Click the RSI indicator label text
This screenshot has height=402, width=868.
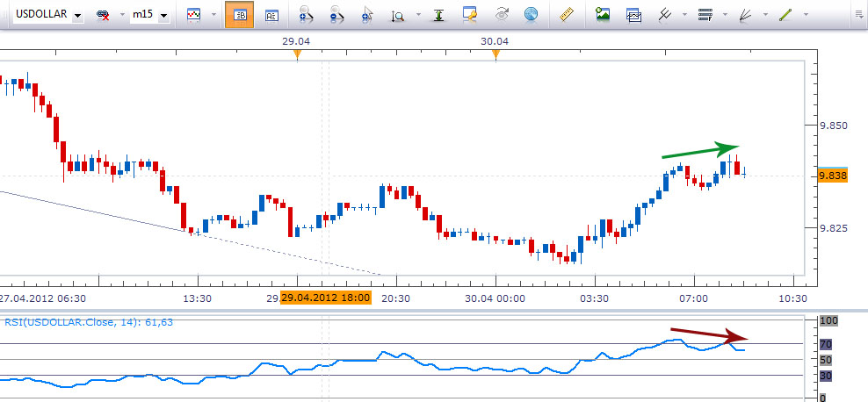[x=89, y=322]
